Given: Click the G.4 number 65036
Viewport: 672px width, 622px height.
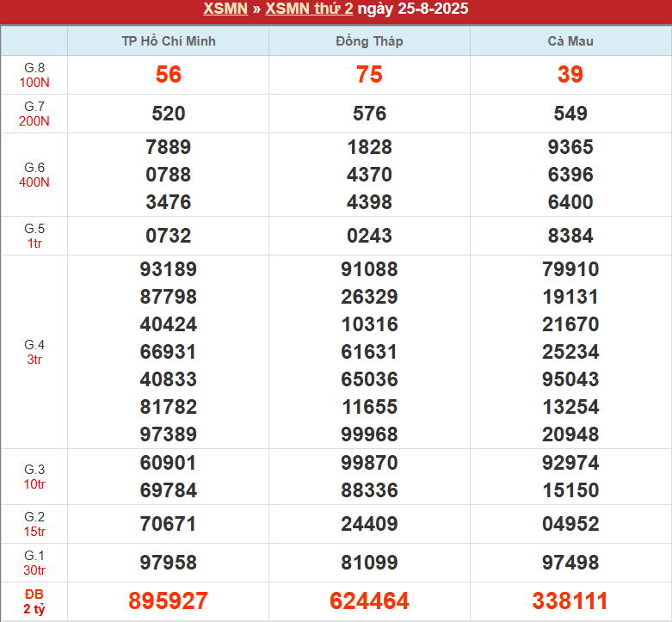Looking at the screenshot, I should 369,379.
